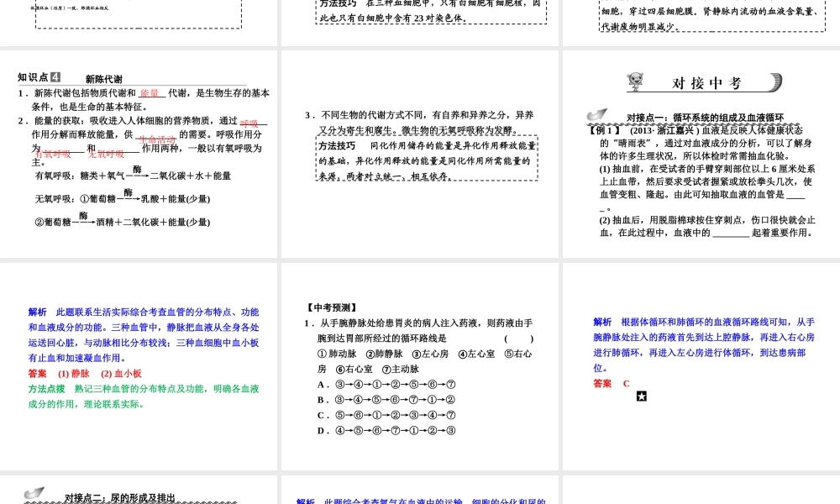Click the red 能量 fill-in blank
Screen dimensions: 840x504
tap(150, 93)
